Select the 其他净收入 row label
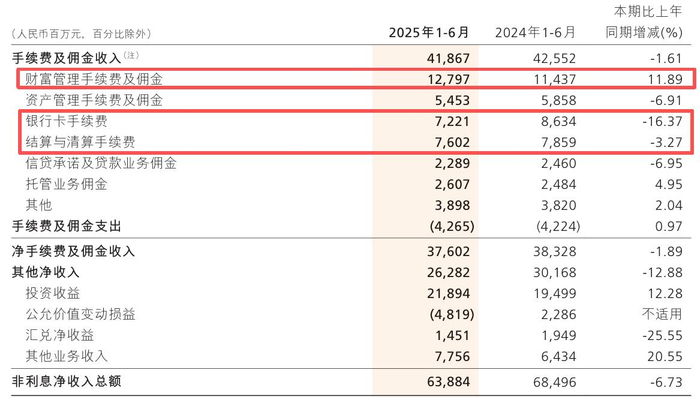Viewport: 700px width, 397px height. tap(46, 272)
